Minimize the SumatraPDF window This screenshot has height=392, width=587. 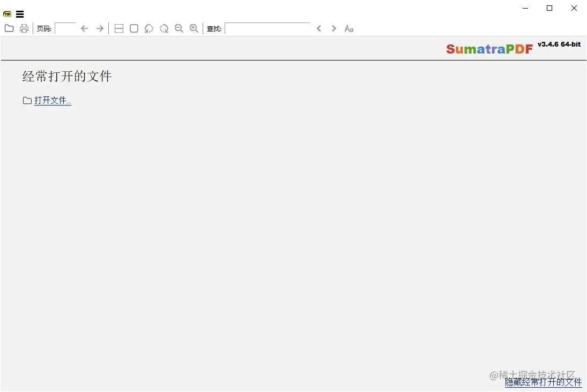[x=525, y=8]
